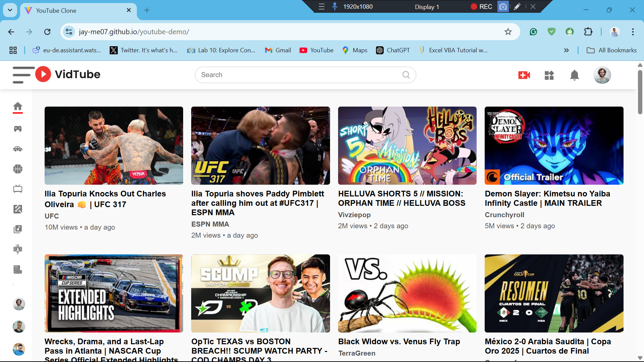
Task: Select the Automobiles car sidebar icon
Action: [x=18, y=149]
